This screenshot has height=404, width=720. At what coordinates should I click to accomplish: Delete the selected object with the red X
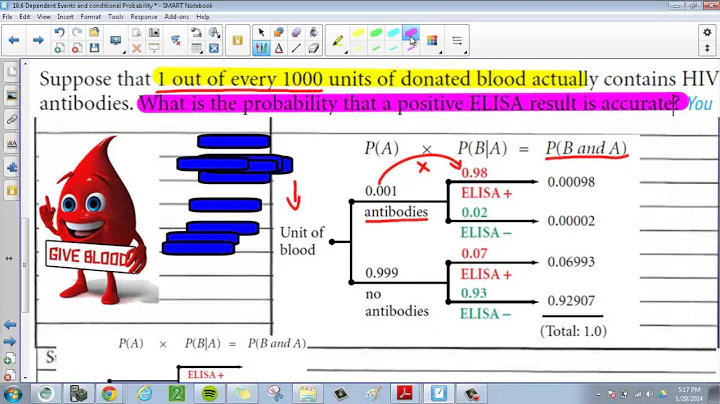click(x=136, y=48)
